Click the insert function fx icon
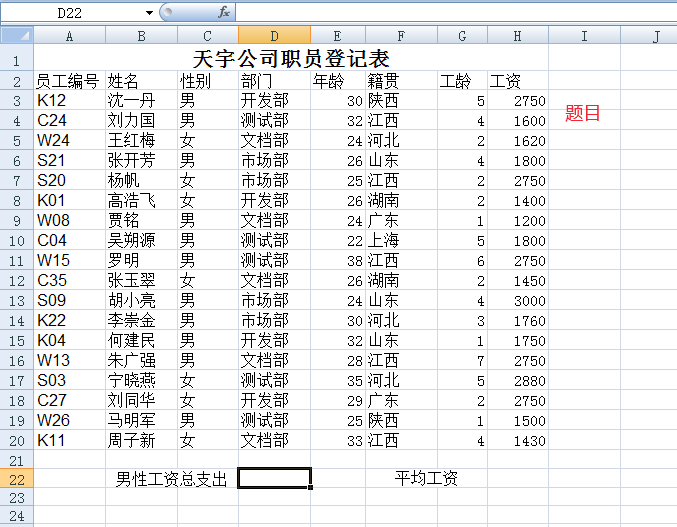The image size is (677, 527). click(x=224, y=12)
